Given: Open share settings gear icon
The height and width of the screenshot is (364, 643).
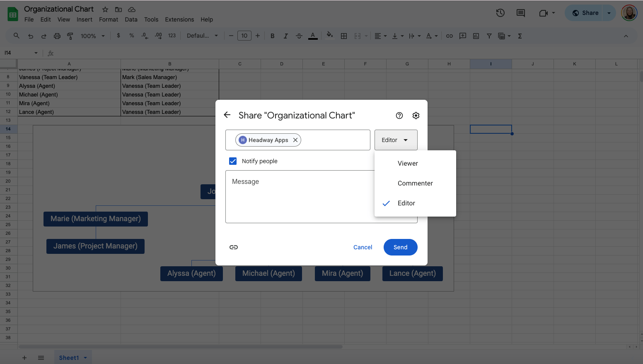Looking at the screenshot, I should point(416,116).
